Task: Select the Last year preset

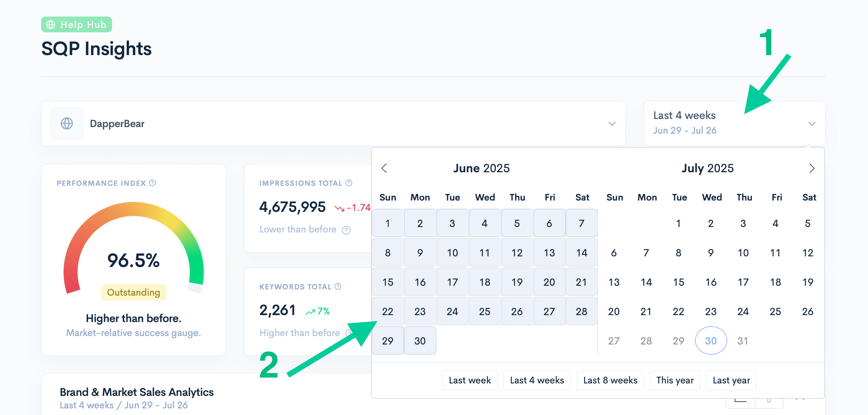Action: (731, 380)
